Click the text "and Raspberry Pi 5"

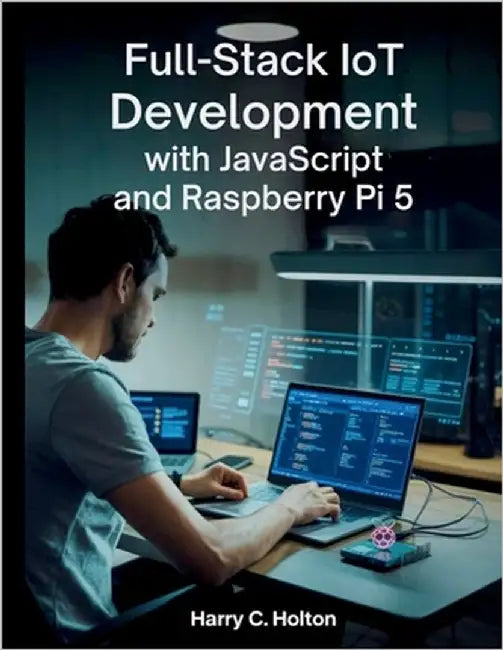tap(264, 198)
